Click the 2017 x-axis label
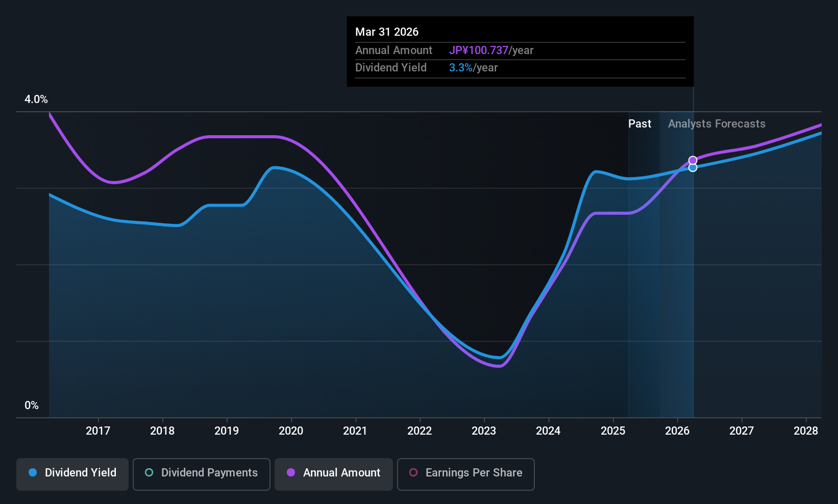The image size is (838, 504). pyautogui.click(x=98, y=431)
